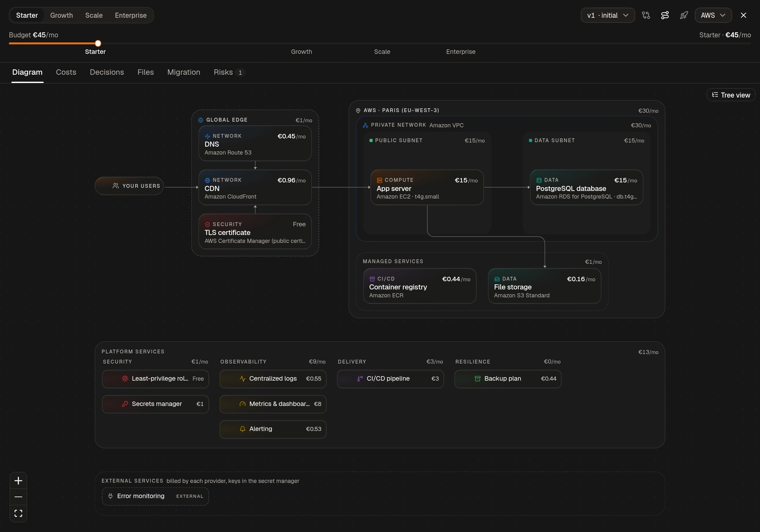760x532 pixels.
Task: Open the Container registry card
Action: (420, 286)
